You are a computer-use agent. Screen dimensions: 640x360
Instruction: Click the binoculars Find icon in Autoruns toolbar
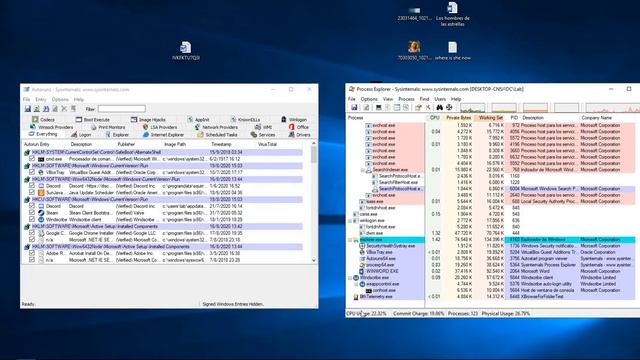click(x=46, y=109)
